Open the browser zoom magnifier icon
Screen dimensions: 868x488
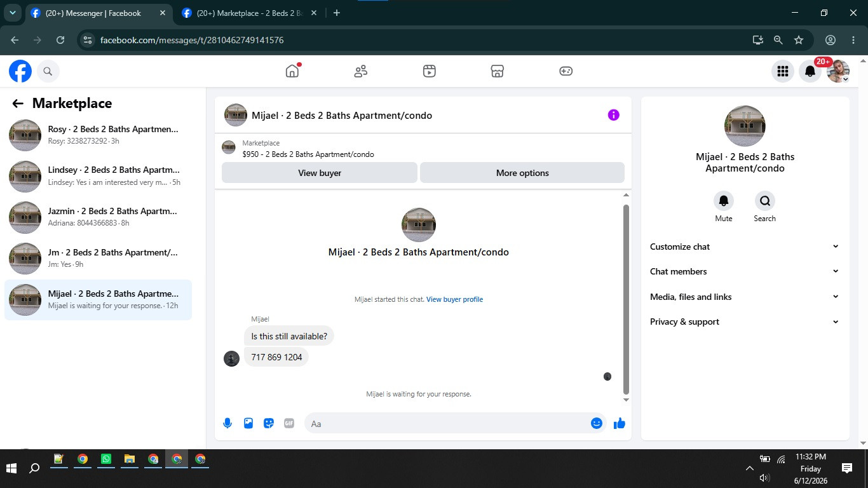pyautogui.click(x=778, y=40)
